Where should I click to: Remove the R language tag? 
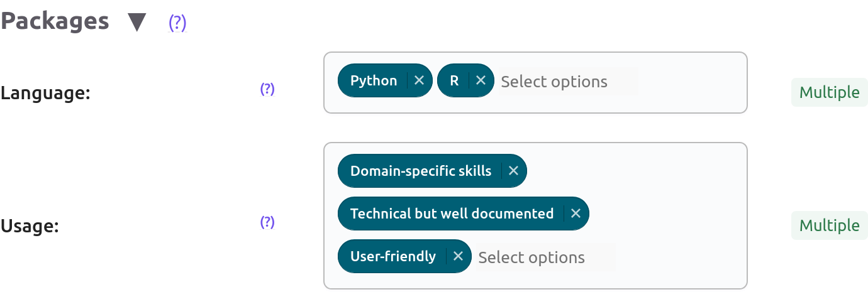(481, 80)
